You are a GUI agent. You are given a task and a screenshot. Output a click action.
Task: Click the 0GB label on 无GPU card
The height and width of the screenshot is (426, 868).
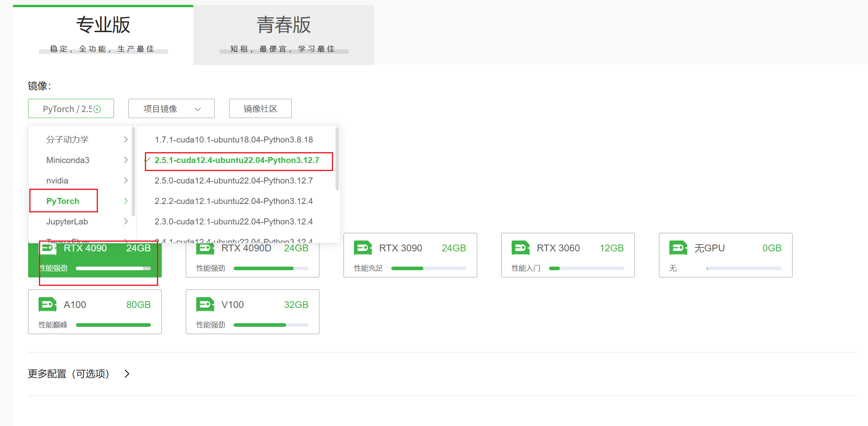(x=772, y=248)
